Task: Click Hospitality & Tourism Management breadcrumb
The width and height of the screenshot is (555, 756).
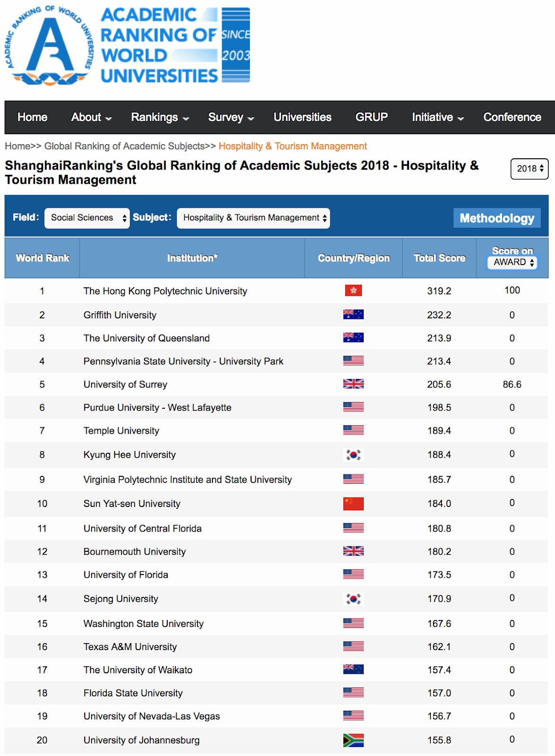Action: tap(293, 146)
